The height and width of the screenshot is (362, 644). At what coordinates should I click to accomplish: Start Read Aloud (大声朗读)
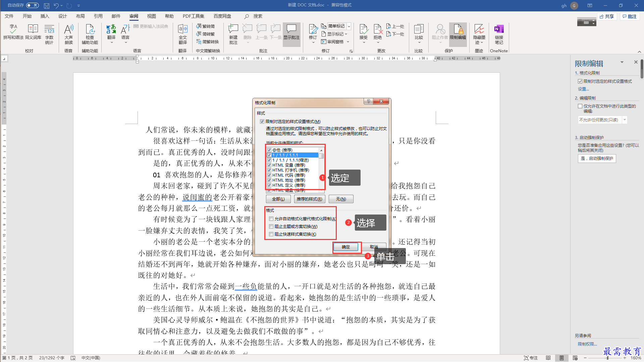(69, 34)
